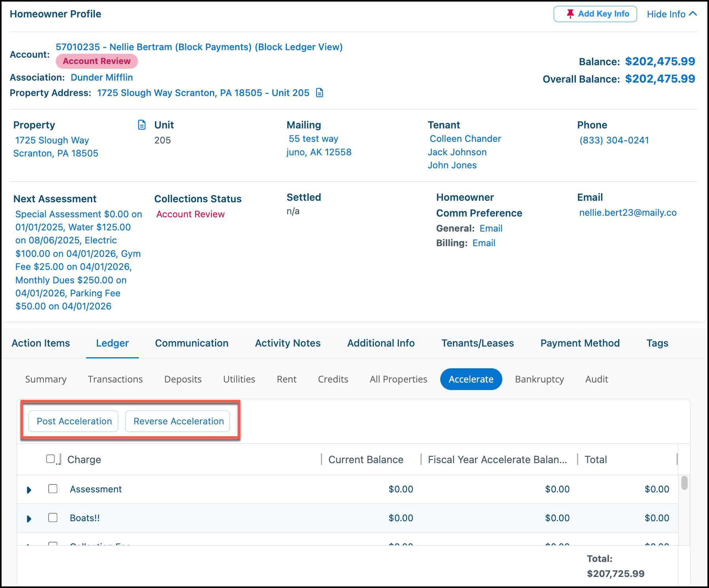Image resolution: width=709 pixels, height=588 pixels.
Task: Open the document icon next to Property Address
Action: coord(320,93)
